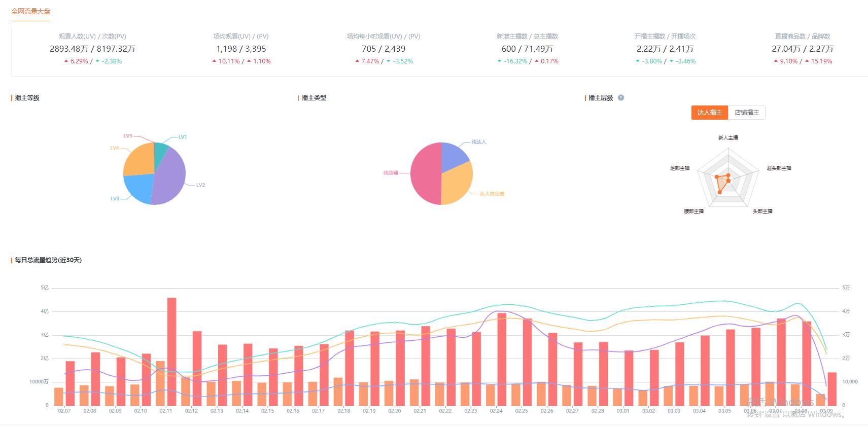Click the red bar at 02.24
Screen dimensions: 868x426
pos(502,359)
